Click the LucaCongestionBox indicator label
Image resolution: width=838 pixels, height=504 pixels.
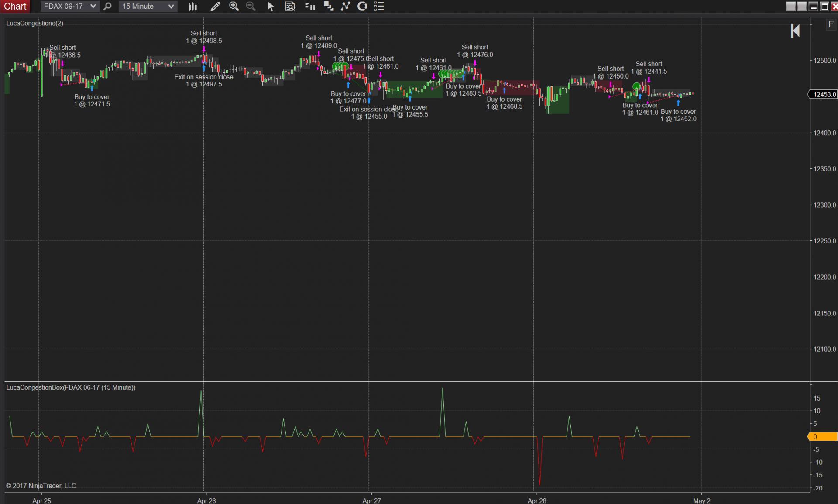tap(71, 387)
